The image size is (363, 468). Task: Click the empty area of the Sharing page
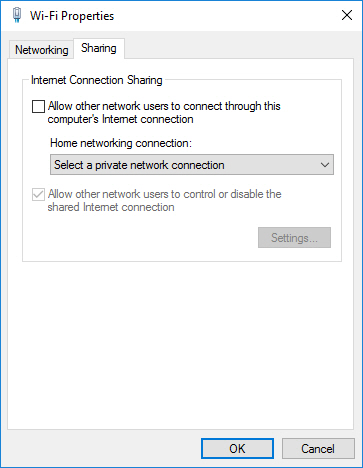180,343
